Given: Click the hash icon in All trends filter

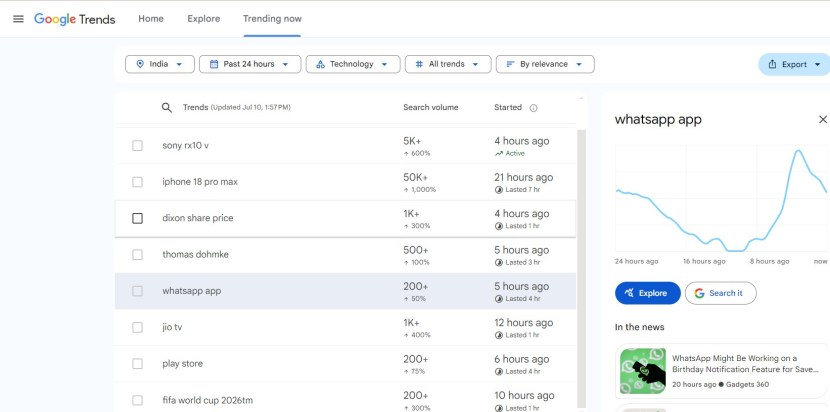Looking at the screenshot, I should (x=419, y=64).
